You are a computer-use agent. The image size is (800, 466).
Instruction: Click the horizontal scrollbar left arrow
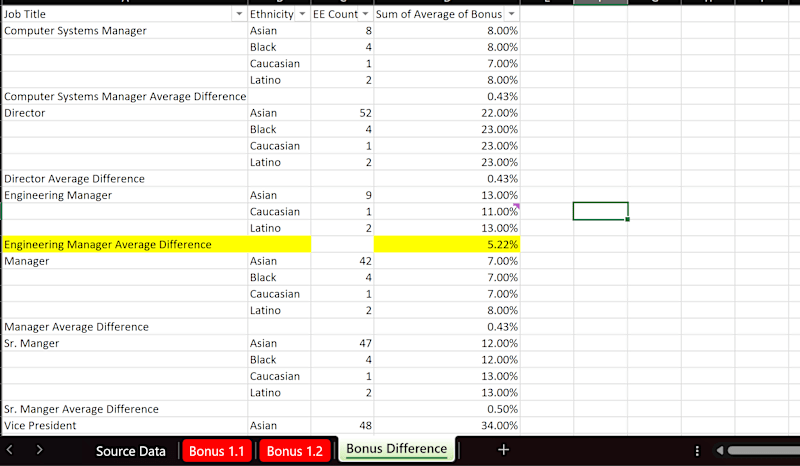(x=719, y=450)
